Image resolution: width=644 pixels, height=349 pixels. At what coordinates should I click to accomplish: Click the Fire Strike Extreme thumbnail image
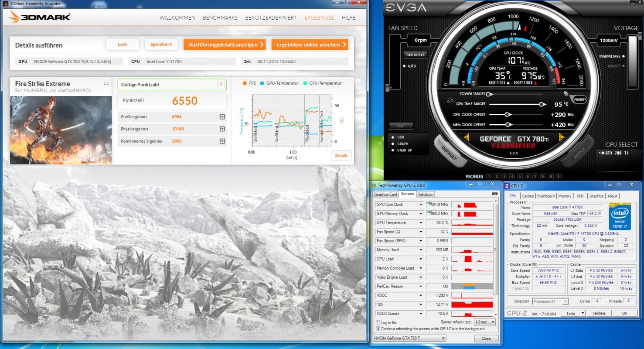pos(61,130)
